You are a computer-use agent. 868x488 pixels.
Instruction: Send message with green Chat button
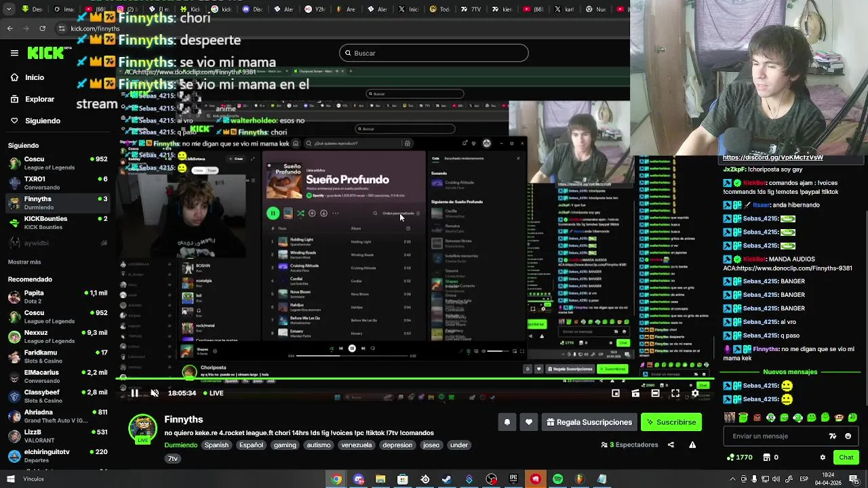click(x=846, y=457)
